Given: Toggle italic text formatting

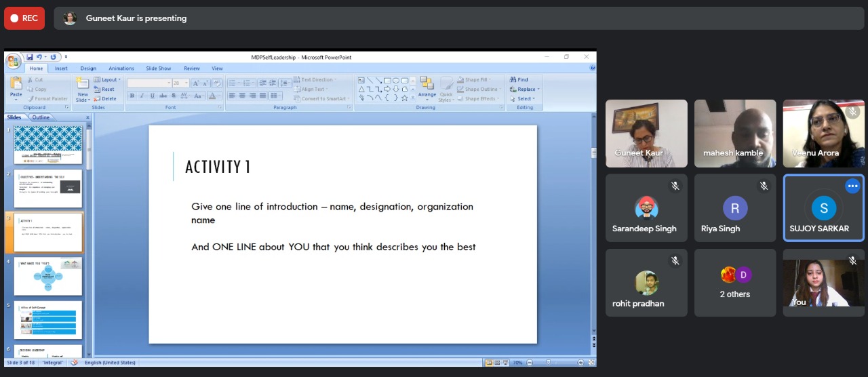Looking at the screenshot, I should pyautogui.click(x=142, y=96).
